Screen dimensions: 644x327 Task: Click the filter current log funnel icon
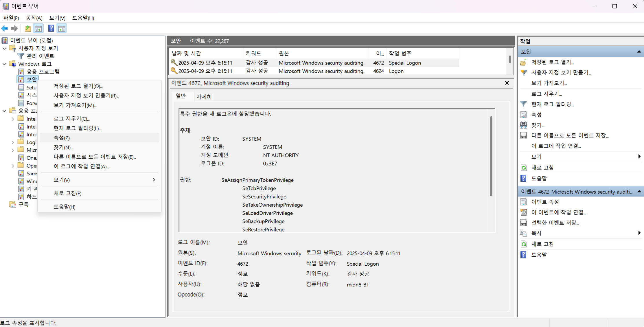[523, 104]
